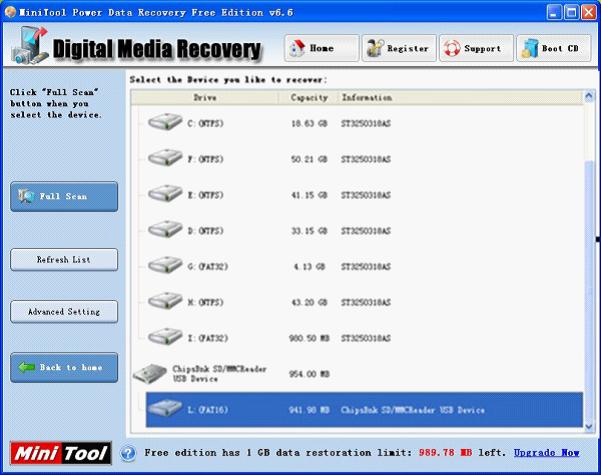Open the Register button
This screenshot has height=475, width=601.
click(x=399, y=48)
